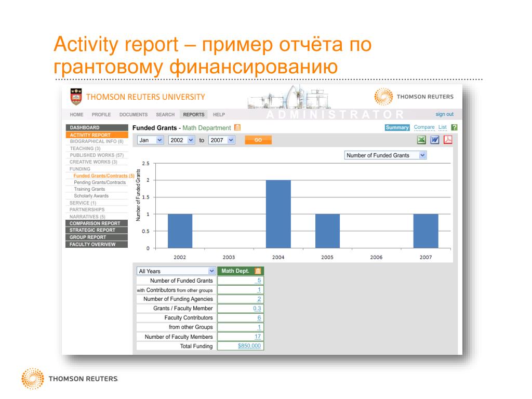This screenshot has height=399, width=532.
Task: Open FACULTY OVERIVEW in sidebar
Action: (x=97, y=244)
